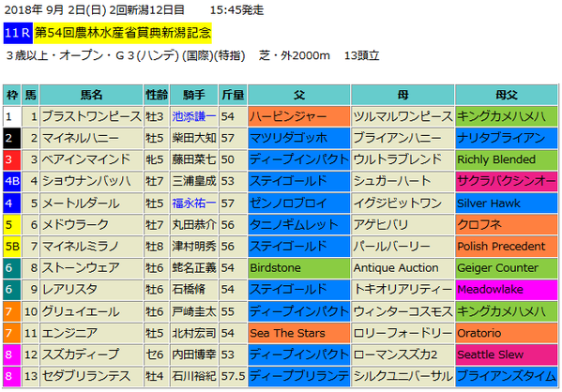562x392 pixels.
Task: Select horse name エンジニア
Action: pyautogui.click(x=69, y=333)
